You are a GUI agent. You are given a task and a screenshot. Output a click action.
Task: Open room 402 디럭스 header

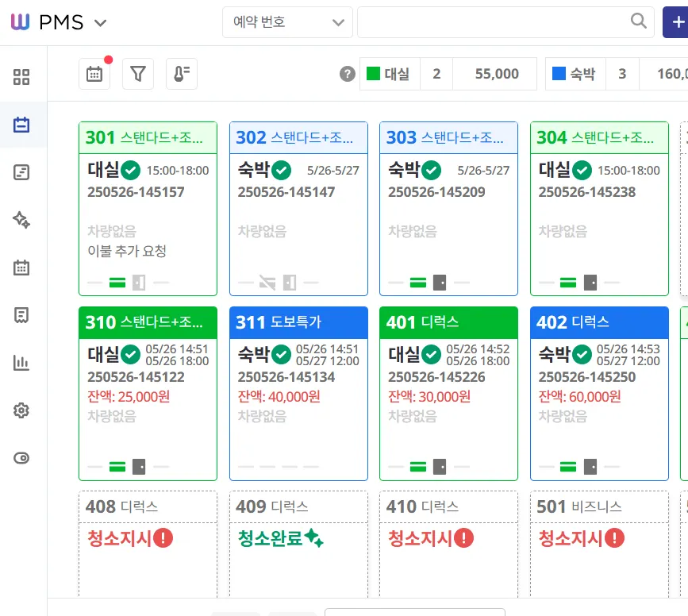(x=599, y=323)
